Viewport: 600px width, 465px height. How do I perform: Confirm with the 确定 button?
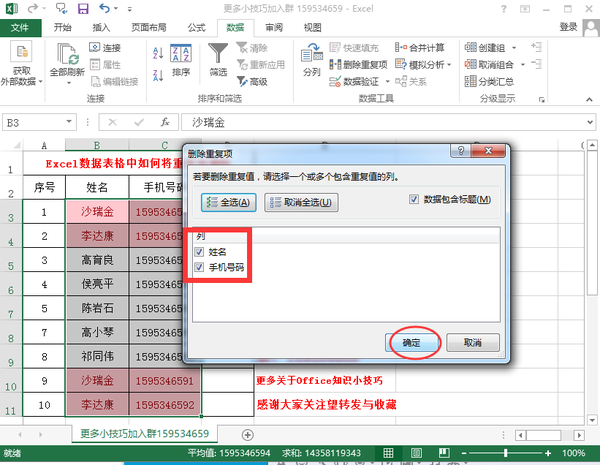point(412,342)
